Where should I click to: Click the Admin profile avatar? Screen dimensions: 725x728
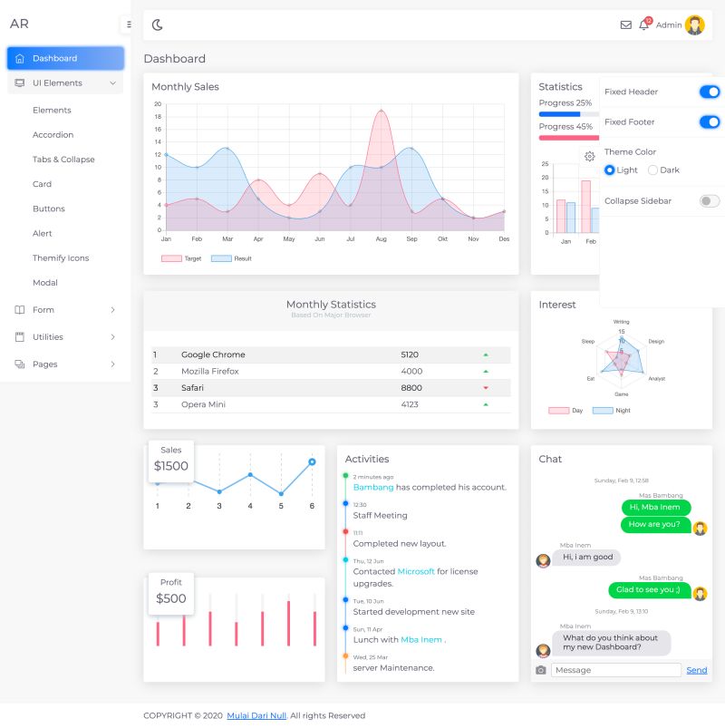tap(695, 24)
